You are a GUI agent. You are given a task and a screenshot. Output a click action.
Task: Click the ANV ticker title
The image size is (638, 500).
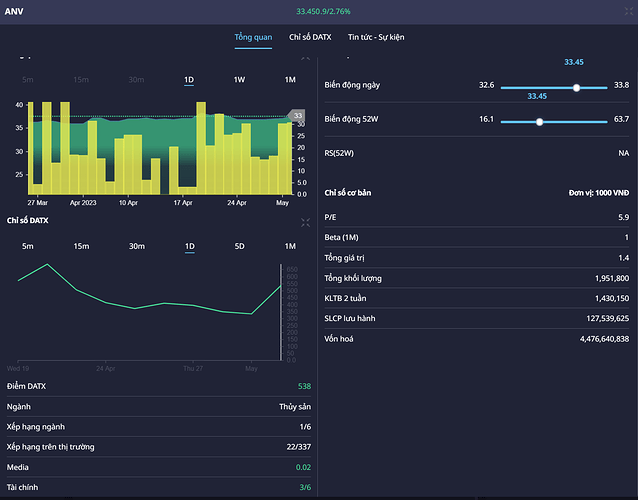coord(14,11)
